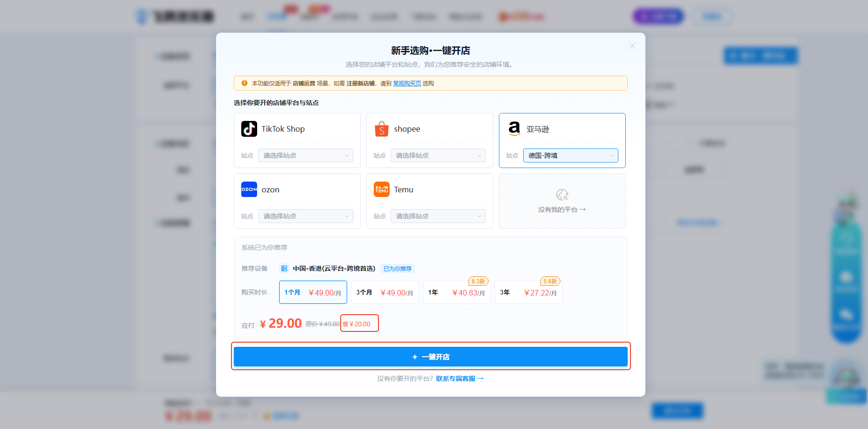This screenshot has width=868, height=429.
Task: Click the 中国-香港(云平台-跨境首选) device text
Action: coord(334,268)
